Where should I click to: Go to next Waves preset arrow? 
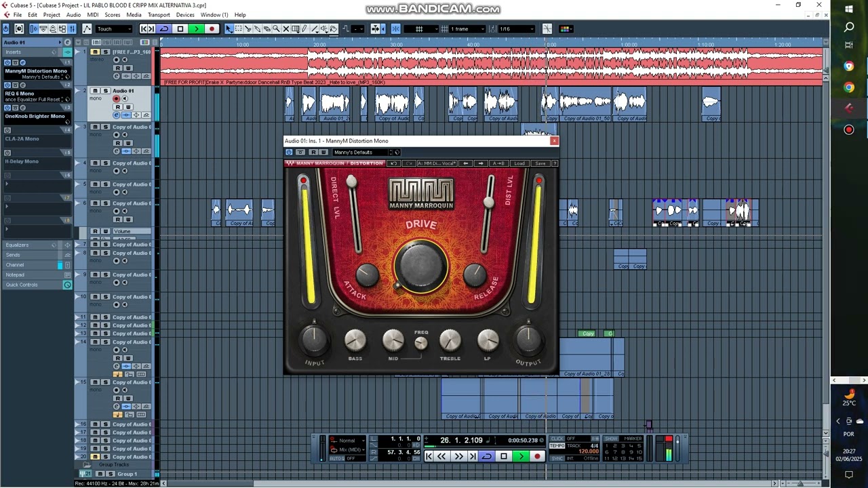point(481,163)
